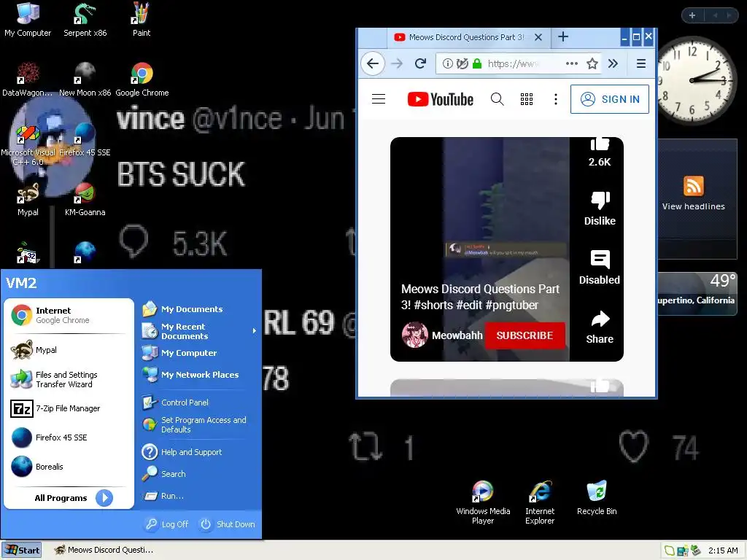Click the browser Back arrow button
747x560 pixels.
click(x=373, y=63)
